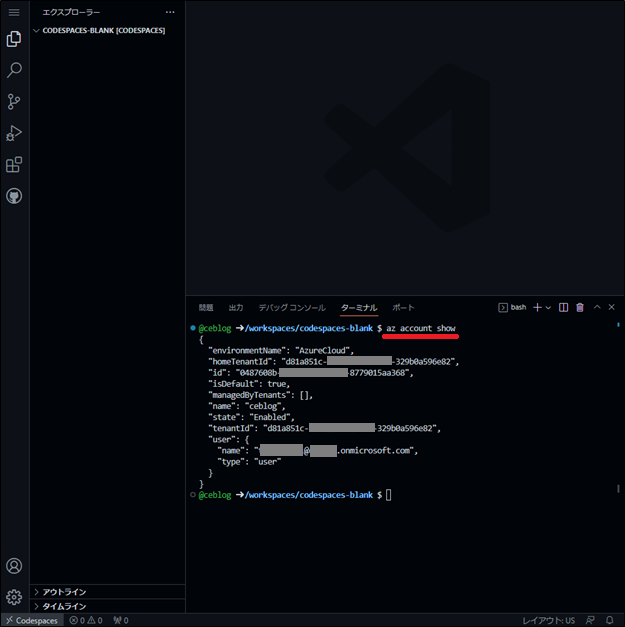The width and height of the screenshot is (625, 627).
Task: Open the Source Control view
Action: pyautogui.click(x=14, y=102)
